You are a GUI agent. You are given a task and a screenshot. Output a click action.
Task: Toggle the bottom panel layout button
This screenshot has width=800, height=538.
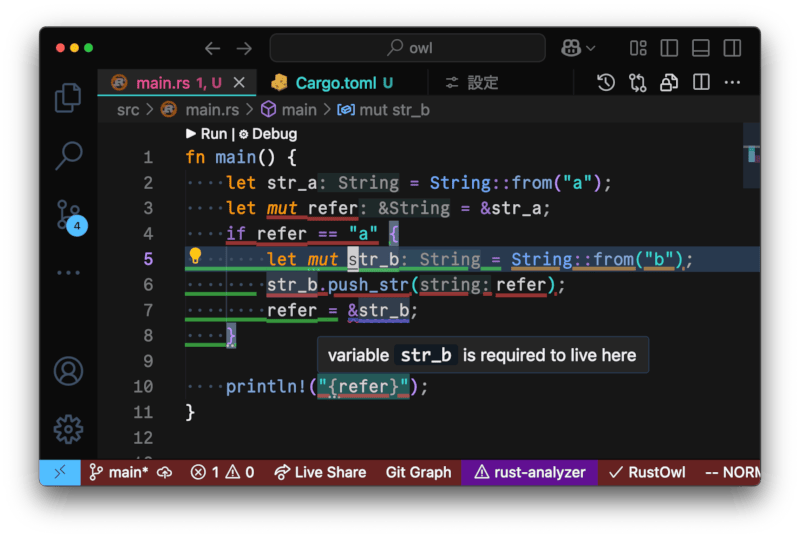(700, 48)
